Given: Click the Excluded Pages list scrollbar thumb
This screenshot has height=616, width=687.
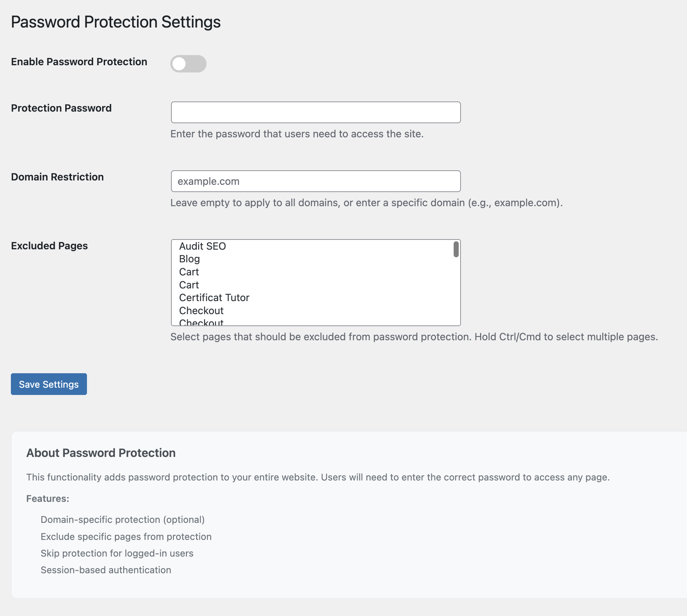Looking at the screenshot, I should pos(456,249).
